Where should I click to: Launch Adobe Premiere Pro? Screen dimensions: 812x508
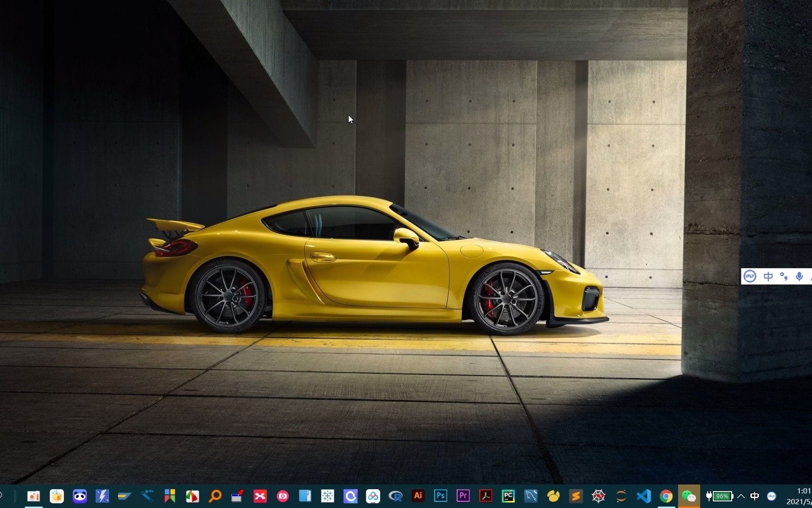click(463, 496)
